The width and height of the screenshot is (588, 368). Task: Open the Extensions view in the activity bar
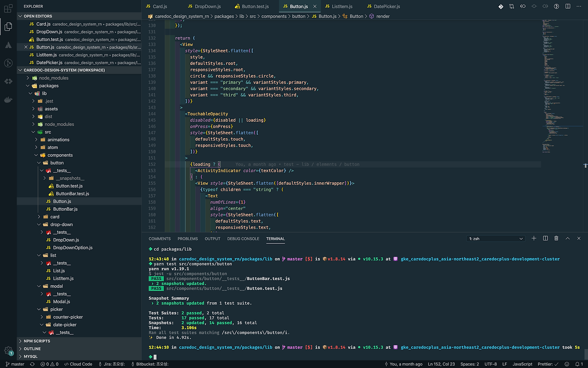8,8
